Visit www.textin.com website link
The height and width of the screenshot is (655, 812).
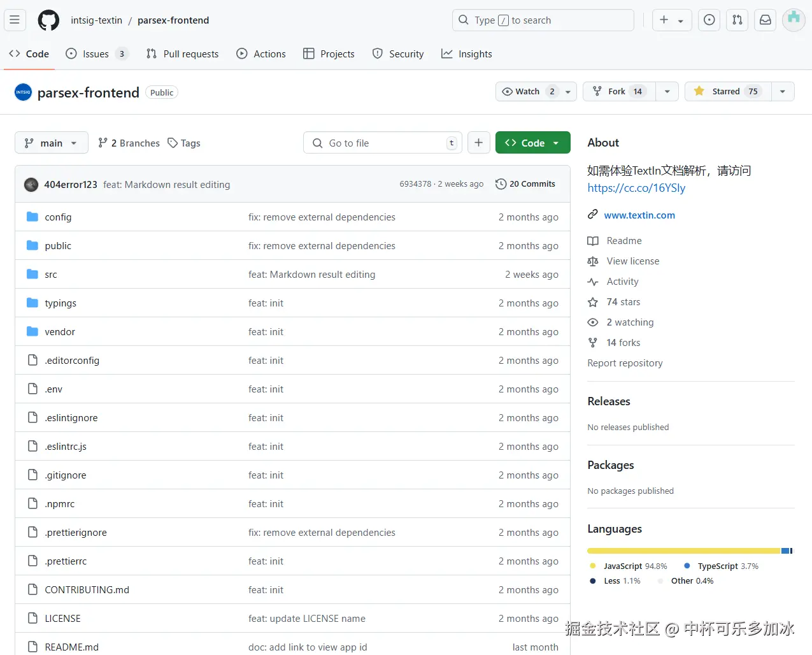pos(639,215)
